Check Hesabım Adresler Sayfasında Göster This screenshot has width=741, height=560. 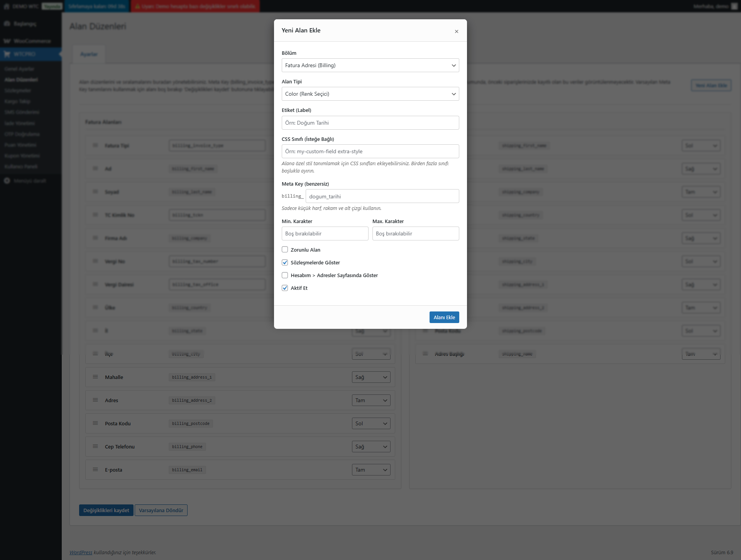tap(285, 275)
